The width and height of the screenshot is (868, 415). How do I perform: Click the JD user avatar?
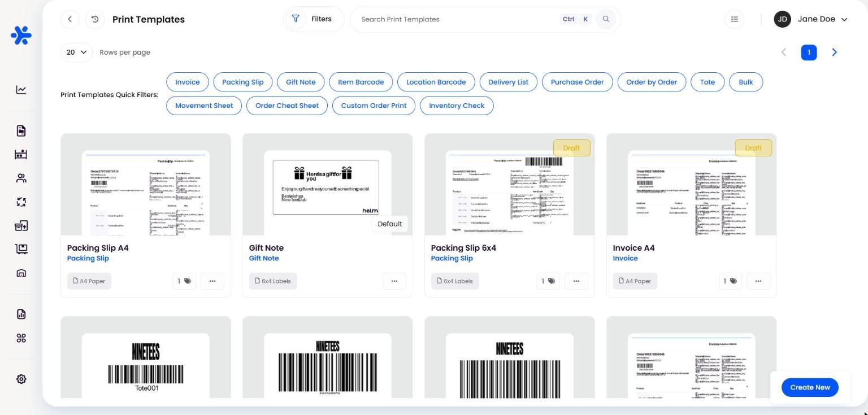pyautogui.click(x=783, y=19)
